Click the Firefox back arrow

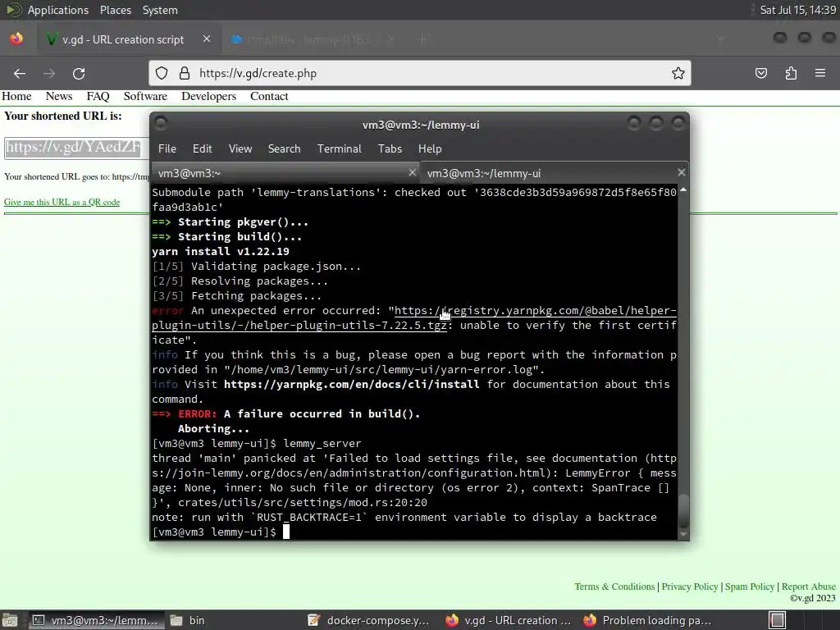pyautogui.click(x=20, y=73)
